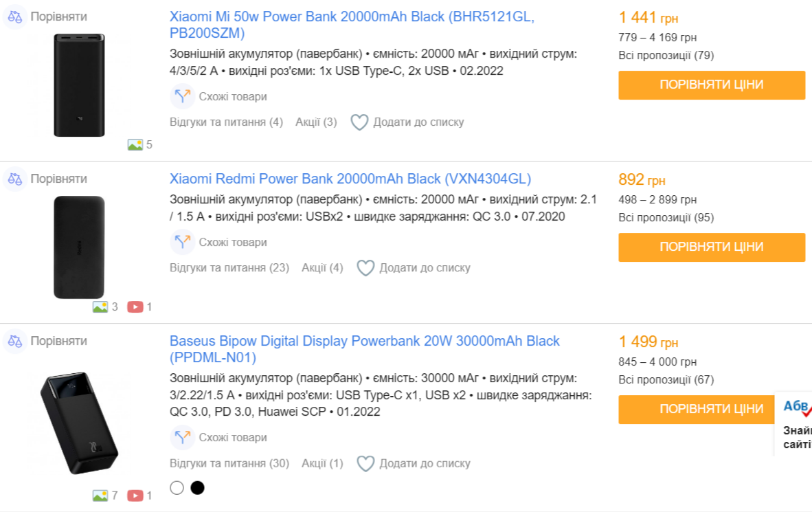Open photo gallery icon for Baseus Bipow
Image resolution: width=812 pixels, height=512 pixels.
click(x=100, y=495)
